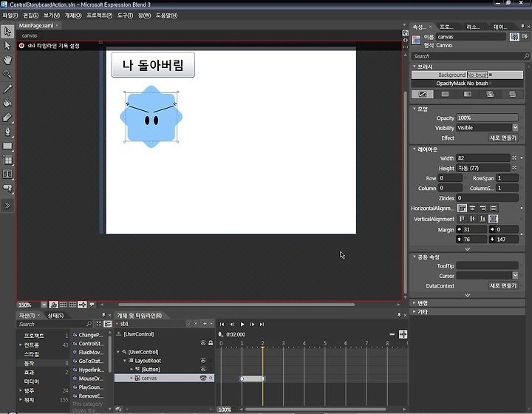Switch assets list to grid view
The height and width of the screenshot is (414, 532).
(98, 324)
